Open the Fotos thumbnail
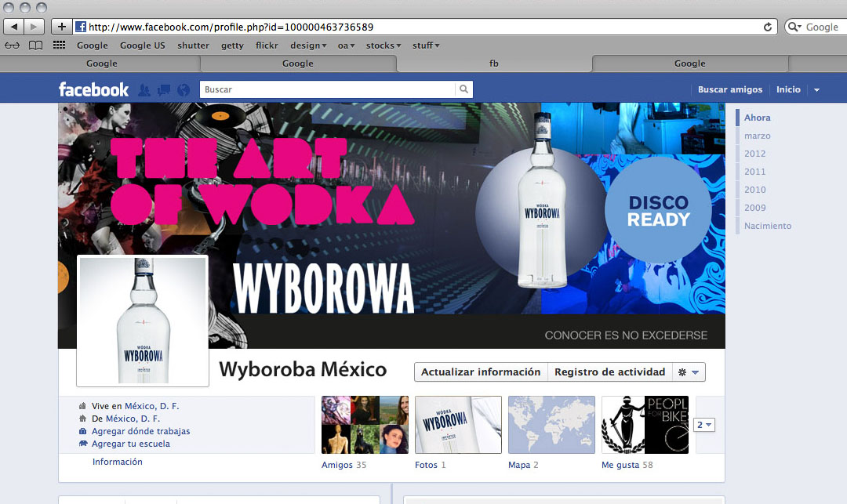Screen dimensions: 847x504 pyautogui.click(x=458, y=425)
